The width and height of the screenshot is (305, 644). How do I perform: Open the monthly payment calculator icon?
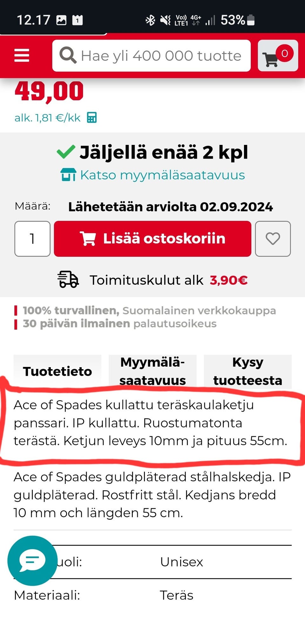pyautogui.click(x=92, y=118)
